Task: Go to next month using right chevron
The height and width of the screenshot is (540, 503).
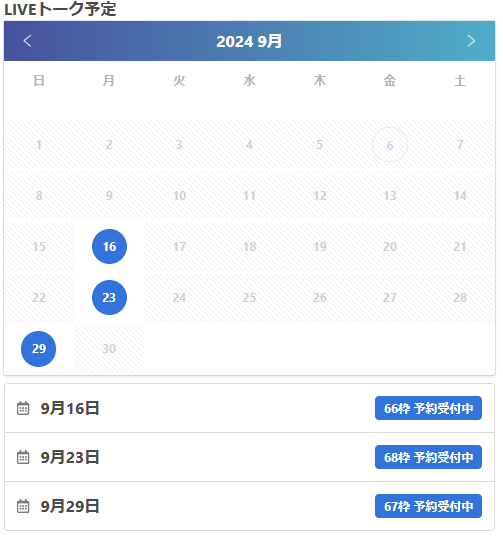Action: (x=471, y=41)
